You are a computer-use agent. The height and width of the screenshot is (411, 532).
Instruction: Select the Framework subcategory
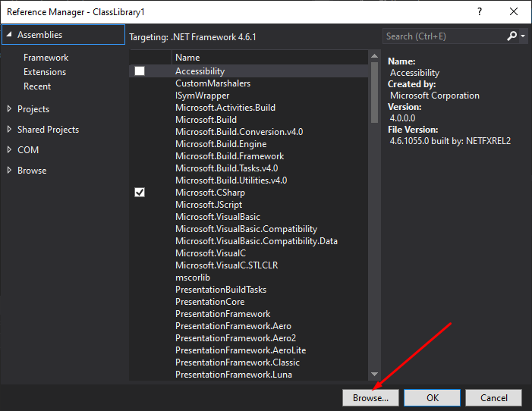click(46, 58)
